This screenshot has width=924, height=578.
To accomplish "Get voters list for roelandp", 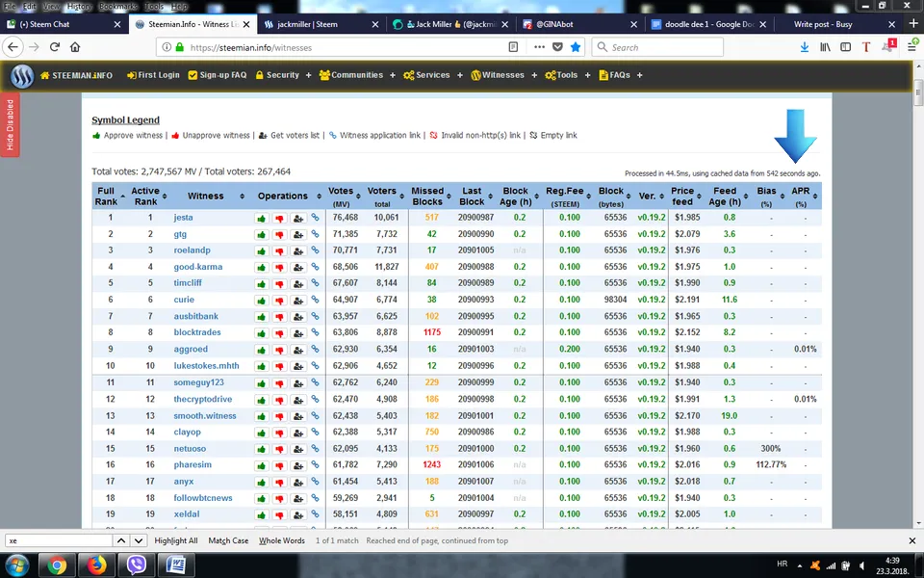I will click(x=297, y=251).
